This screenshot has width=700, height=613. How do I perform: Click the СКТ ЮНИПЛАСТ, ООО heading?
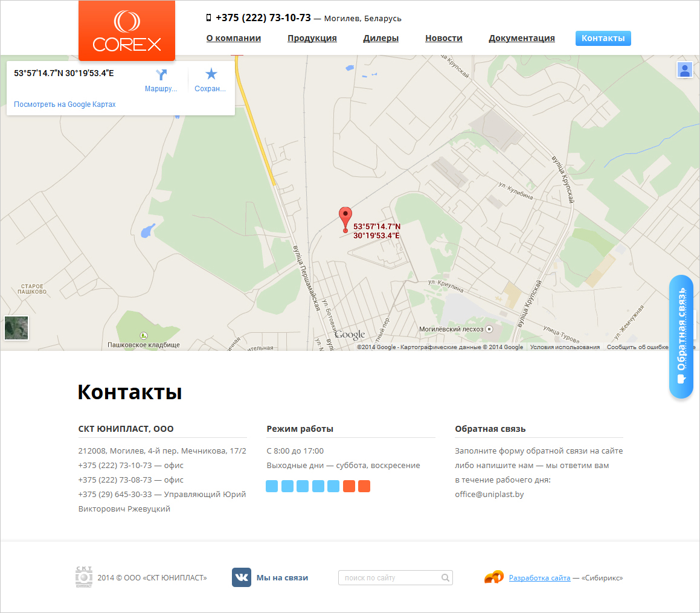click(x=126, y=429)
